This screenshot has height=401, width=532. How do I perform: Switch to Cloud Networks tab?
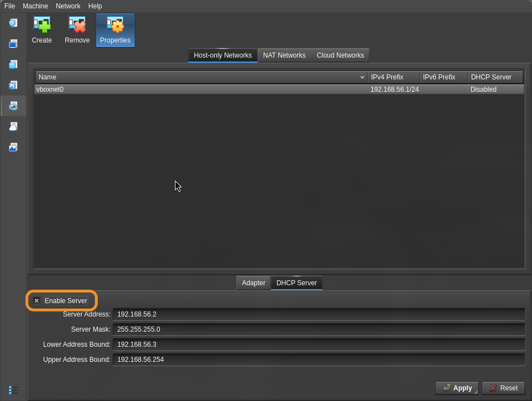(x=340, y=55)
